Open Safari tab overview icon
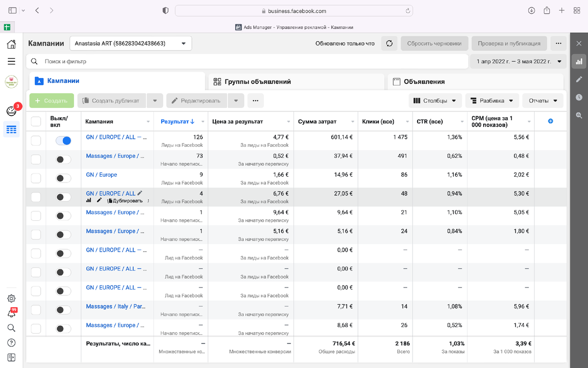This screenshot has width=588, height=368. coord(577,10)
